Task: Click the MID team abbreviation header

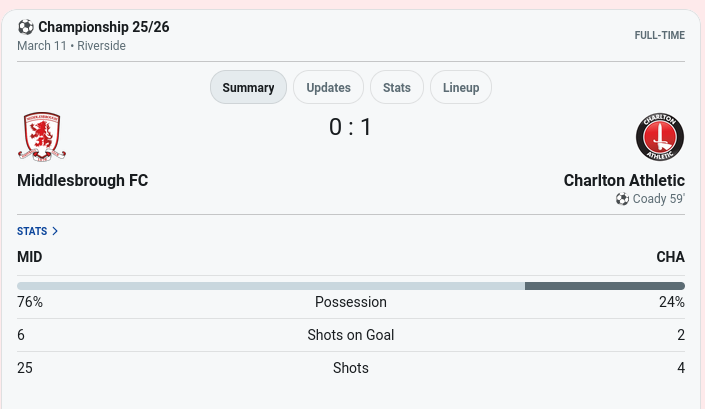Action: click(x=30, y=257)
